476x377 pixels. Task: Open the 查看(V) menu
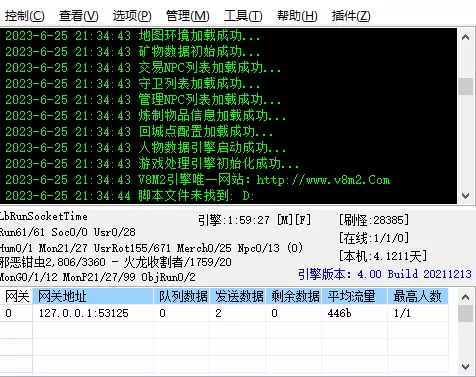[x=79, y=16]
